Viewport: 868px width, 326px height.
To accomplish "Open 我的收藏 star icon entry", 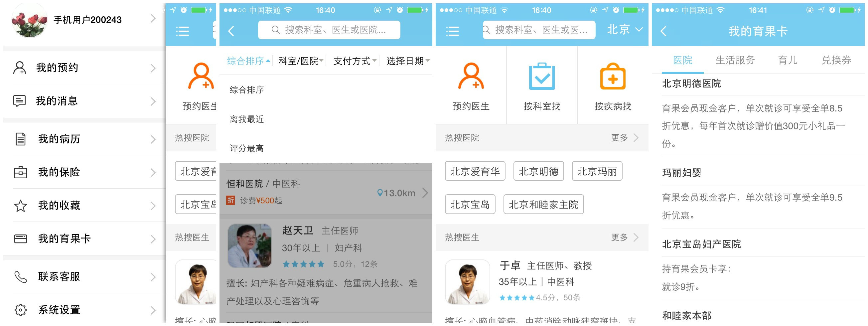I will [84, 205].
